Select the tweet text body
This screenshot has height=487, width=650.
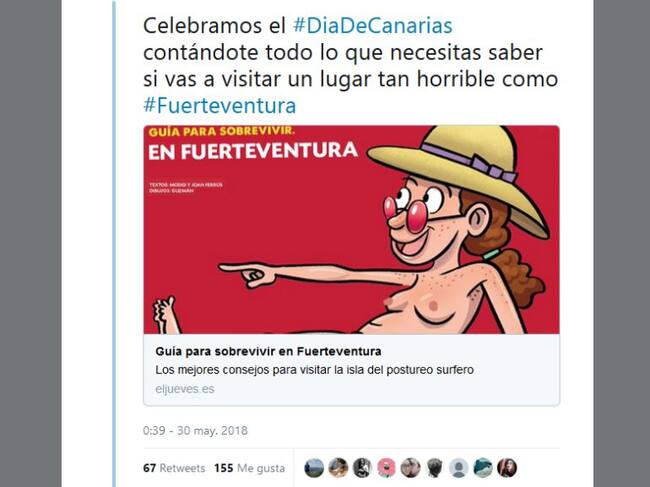[x=351, y=65]
